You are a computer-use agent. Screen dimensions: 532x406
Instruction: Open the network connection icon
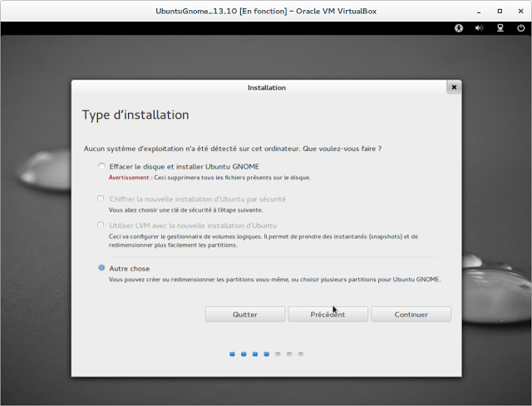tap(500, 28)
